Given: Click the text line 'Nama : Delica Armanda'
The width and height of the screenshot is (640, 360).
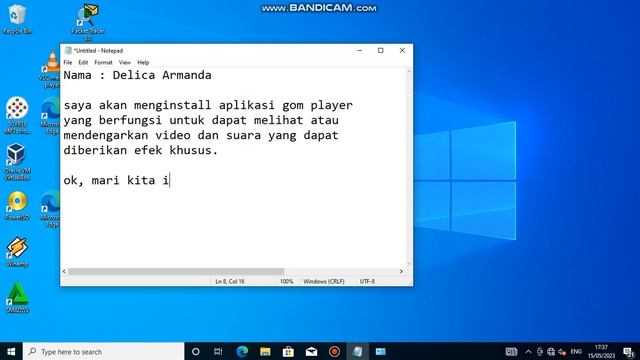Looking at the screenshot, I should pyautogui.click(x=137, y=75).
